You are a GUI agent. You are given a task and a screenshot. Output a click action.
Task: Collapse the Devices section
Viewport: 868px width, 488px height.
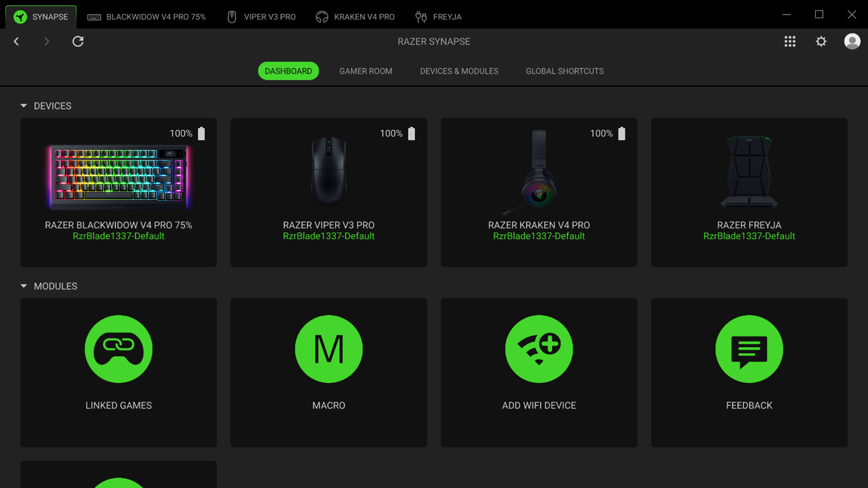[x=23, y=105]
